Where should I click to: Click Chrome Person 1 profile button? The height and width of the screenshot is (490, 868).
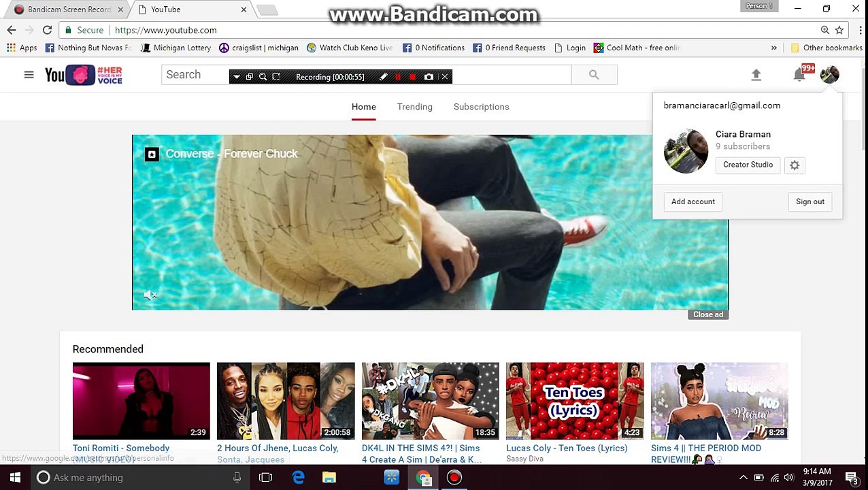click(759, 6)
